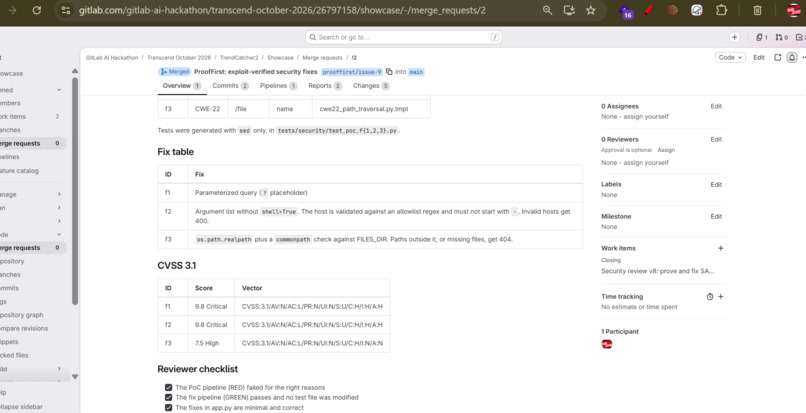Open the prooffirst/issue-9 branch link
This screenshot has width=806, height=413.
[352, 72]
